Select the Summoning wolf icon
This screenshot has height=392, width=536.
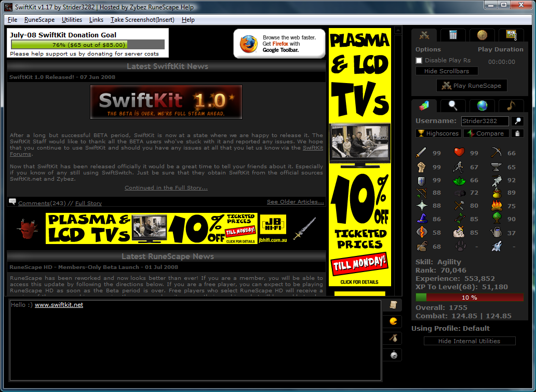tap(497, 246)
